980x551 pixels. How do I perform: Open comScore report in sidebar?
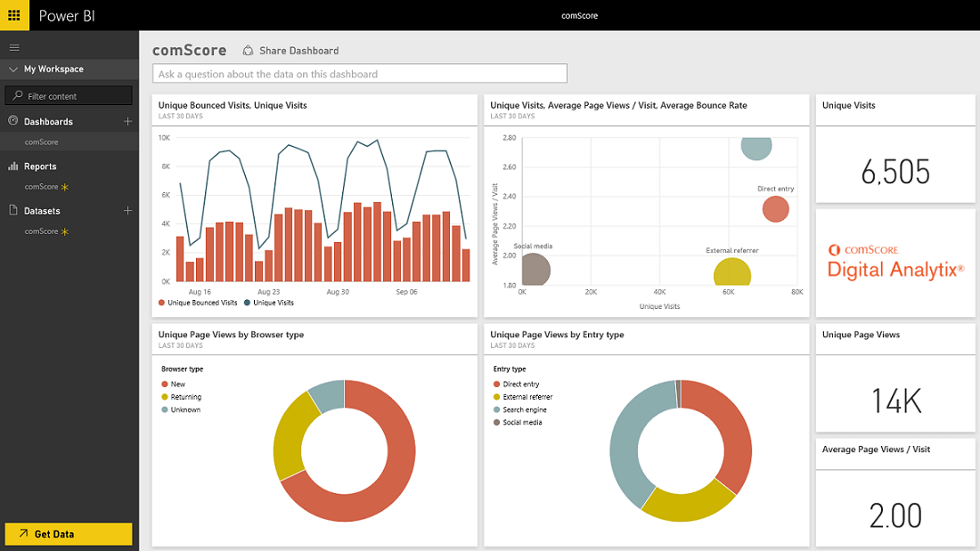[41, 187]
